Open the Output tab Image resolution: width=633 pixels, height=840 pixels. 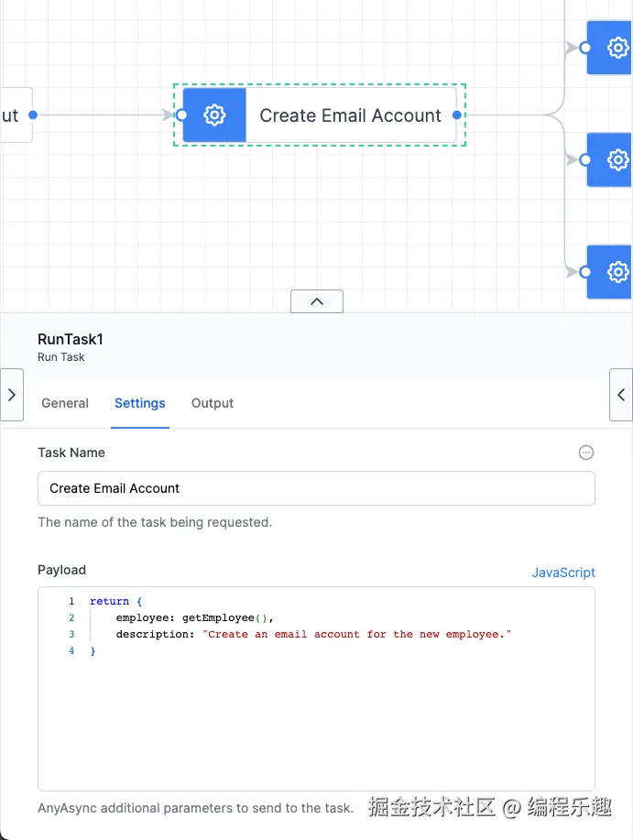tap(213, 403)
